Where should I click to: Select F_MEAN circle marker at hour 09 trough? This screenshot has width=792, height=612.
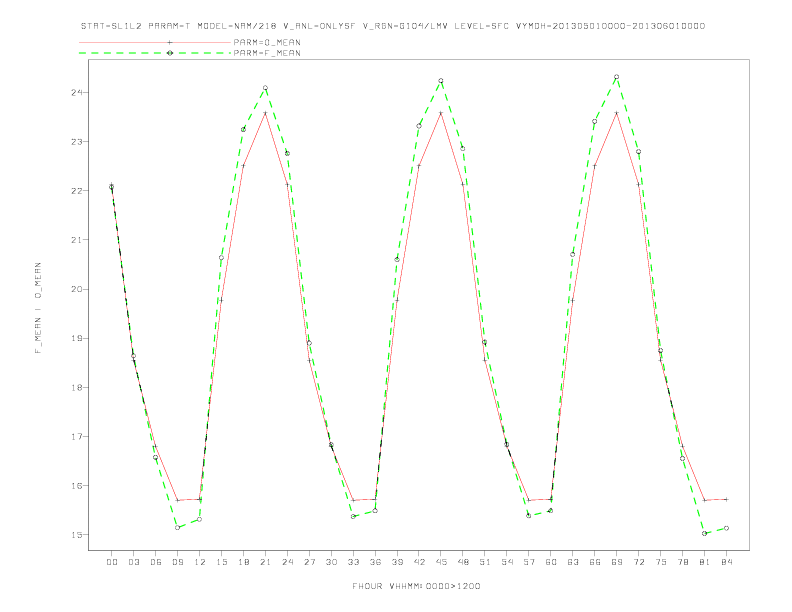point(177,528)
